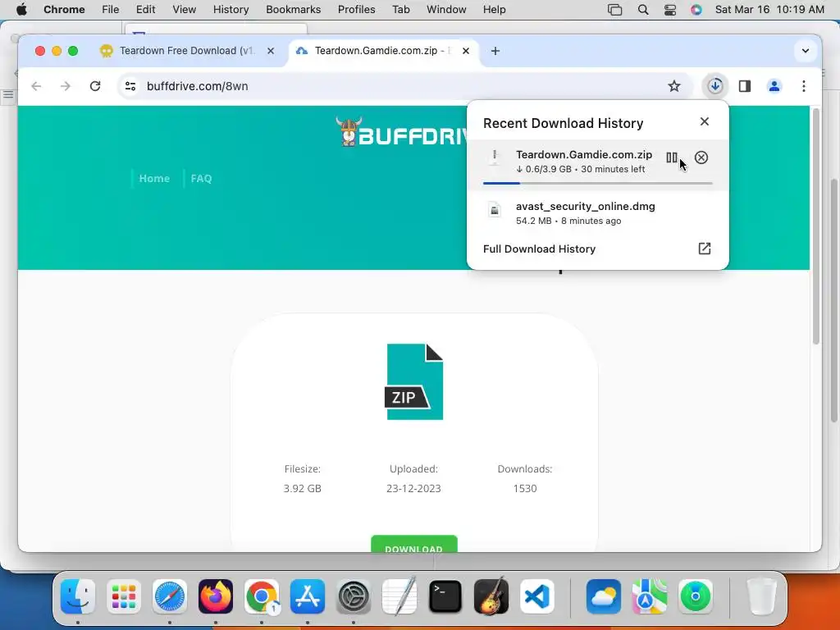The height and width of the screenshot is (630, 840).
Task: Open Launchpad from the Dock
Action: click(x=124, y=596)
